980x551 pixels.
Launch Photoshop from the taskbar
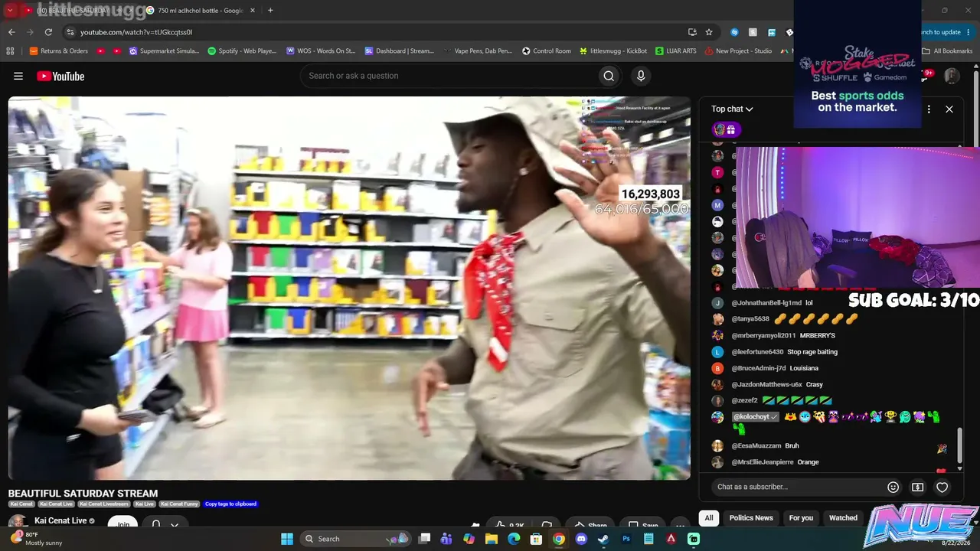click(626, 539)
